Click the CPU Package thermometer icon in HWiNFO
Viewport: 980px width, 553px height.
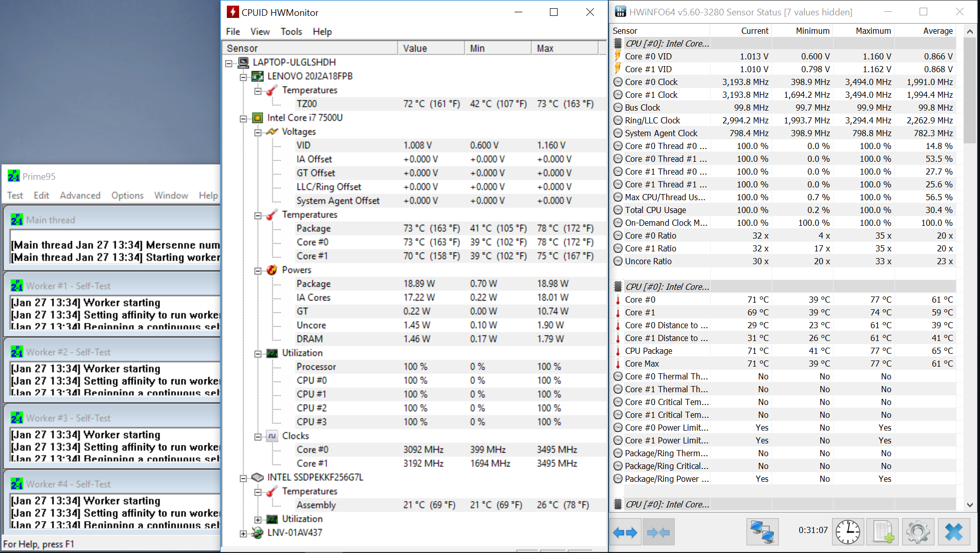coord(618,351)
